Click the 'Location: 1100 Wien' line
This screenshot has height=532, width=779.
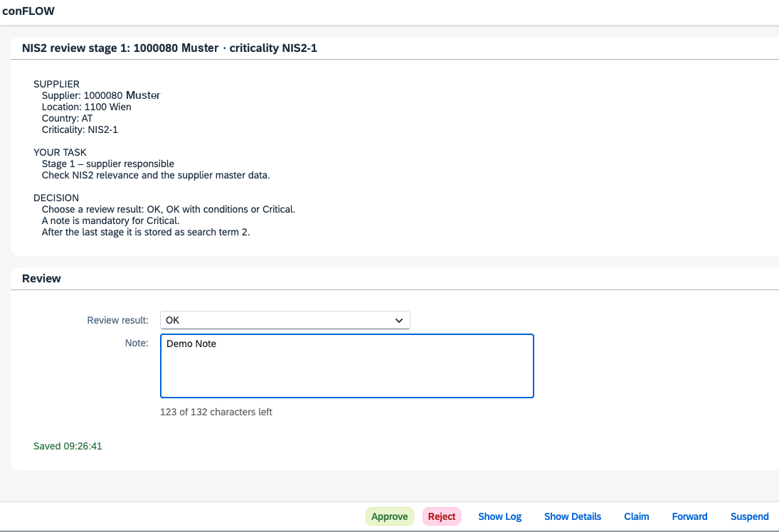point(87,107)
